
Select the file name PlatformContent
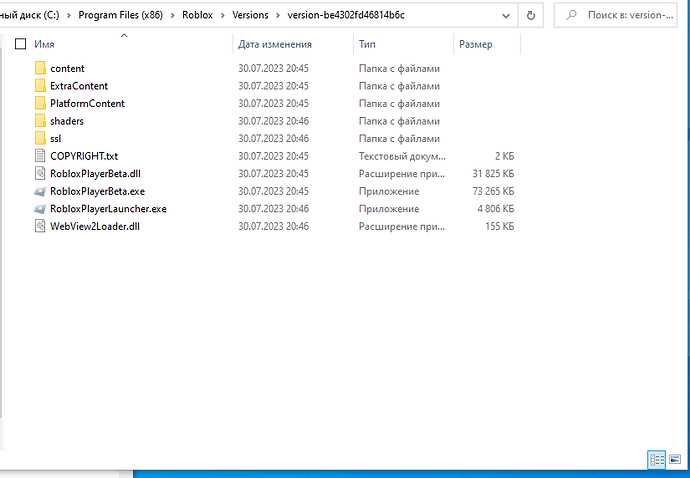pyautogui.click(x=88, y=103)
